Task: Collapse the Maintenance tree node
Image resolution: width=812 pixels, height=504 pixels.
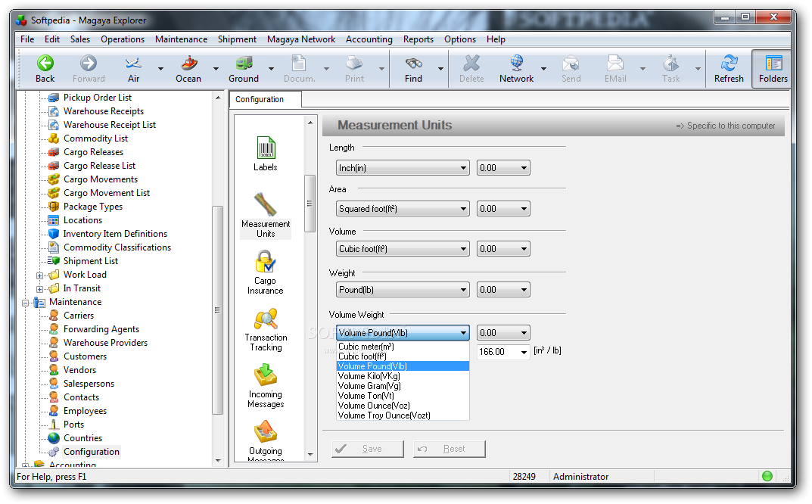Action: pyautogui.click(x=26, y=303)
